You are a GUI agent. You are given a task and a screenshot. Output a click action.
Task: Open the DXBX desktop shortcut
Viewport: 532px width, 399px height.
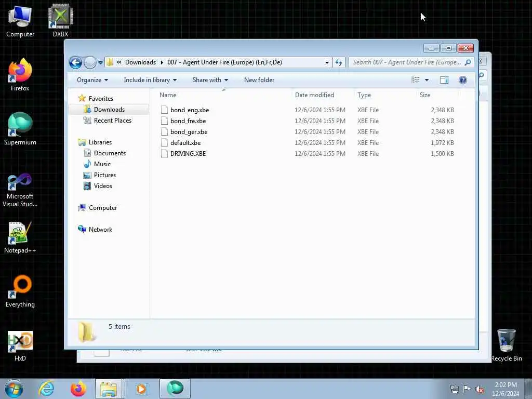60,20
